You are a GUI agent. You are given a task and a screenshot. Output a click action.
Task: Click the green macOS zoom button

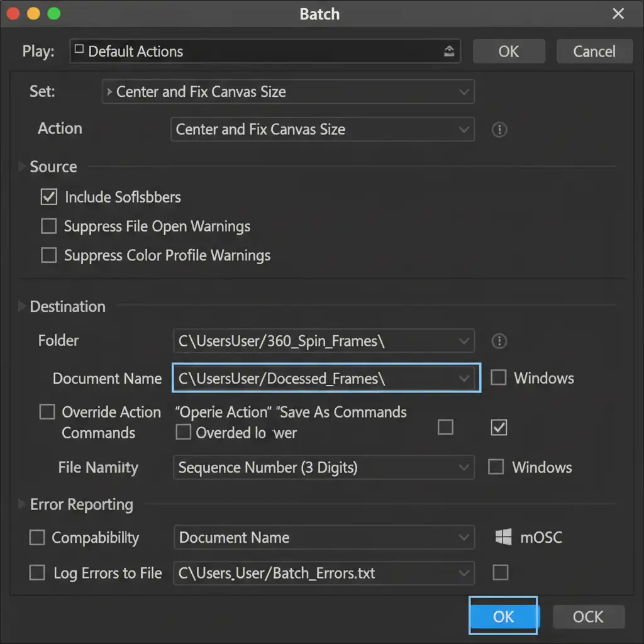[x=54, y=13]
